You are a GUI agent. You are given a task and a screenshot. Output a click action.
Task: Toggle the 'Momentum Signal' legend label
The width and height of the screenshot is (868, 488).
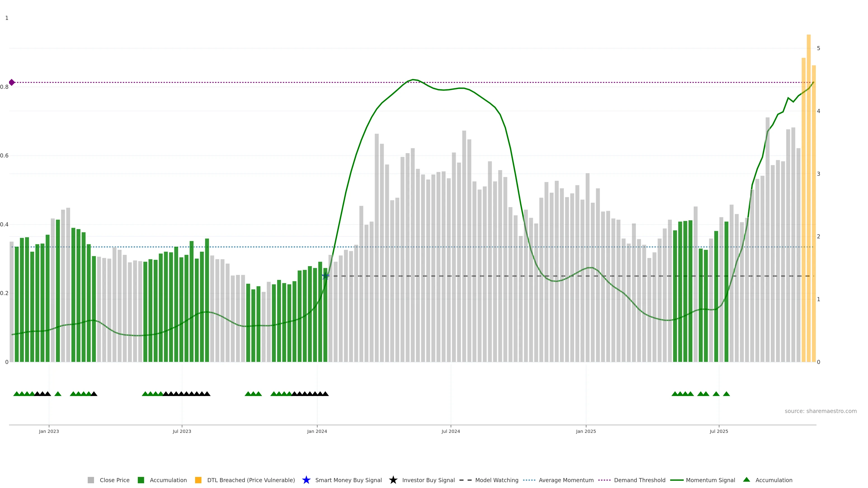click(x=710, y=480)
